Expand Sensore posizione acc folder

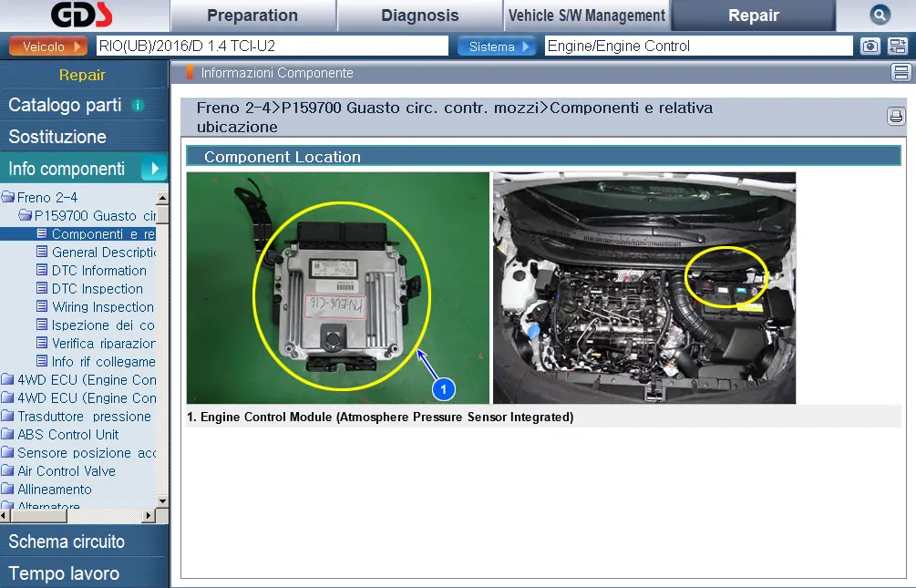click(x=87, y=453)
